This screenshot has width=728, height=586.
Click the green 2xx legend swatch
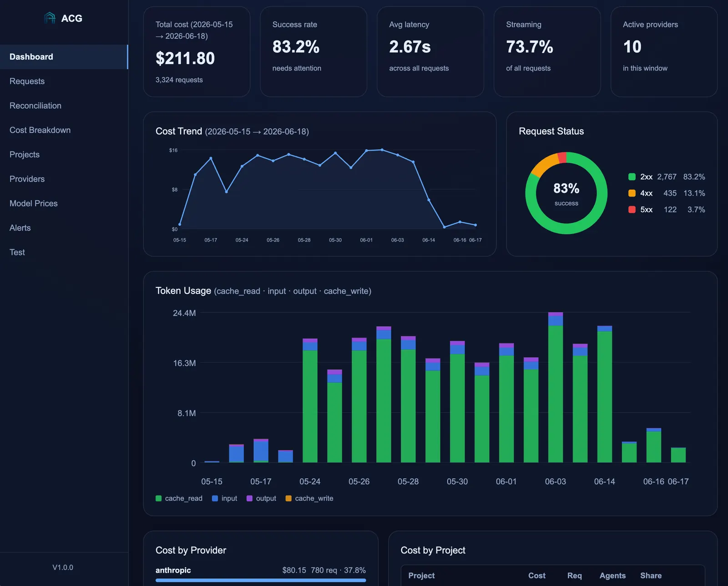coord(632,177)
